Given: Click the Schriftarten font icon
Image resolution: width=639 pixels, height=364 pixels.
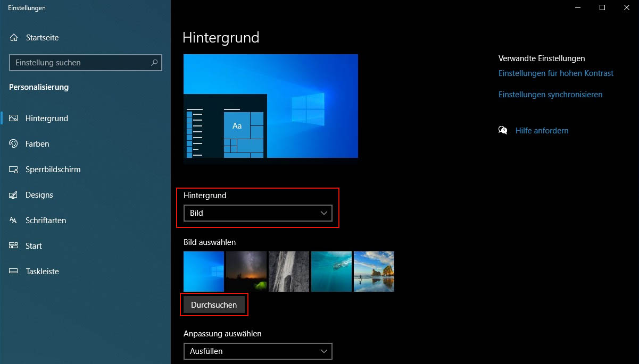Looking at the screenshot, I should pyautogui.click(x=14, y=221).
